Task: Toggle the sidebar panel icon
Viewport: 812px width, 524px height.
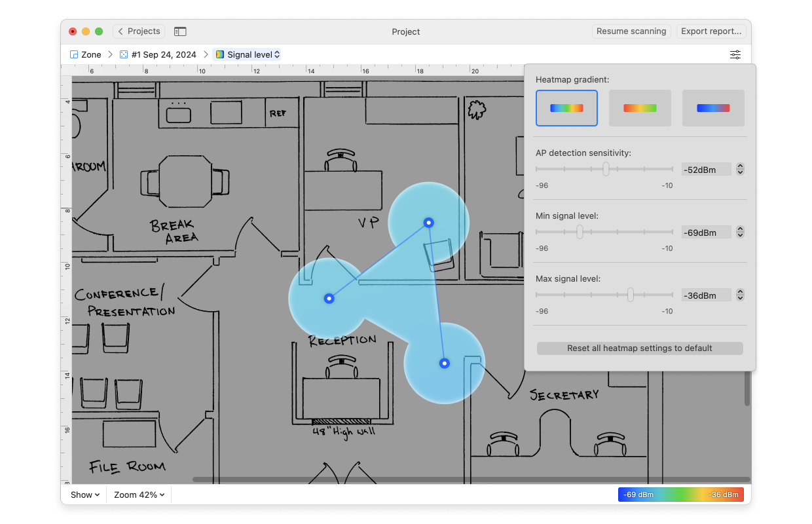Action: (x=180, y=31)
